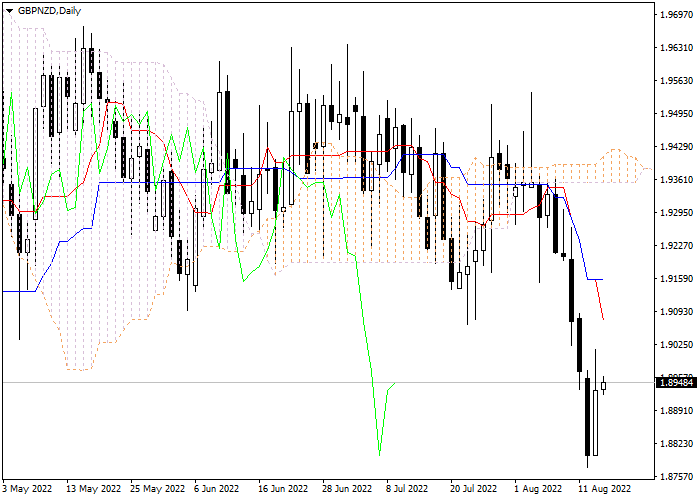Click the 1.92270 price axis label
The image size is (700, 500).
pyautogui.click(x=676, y=246)
